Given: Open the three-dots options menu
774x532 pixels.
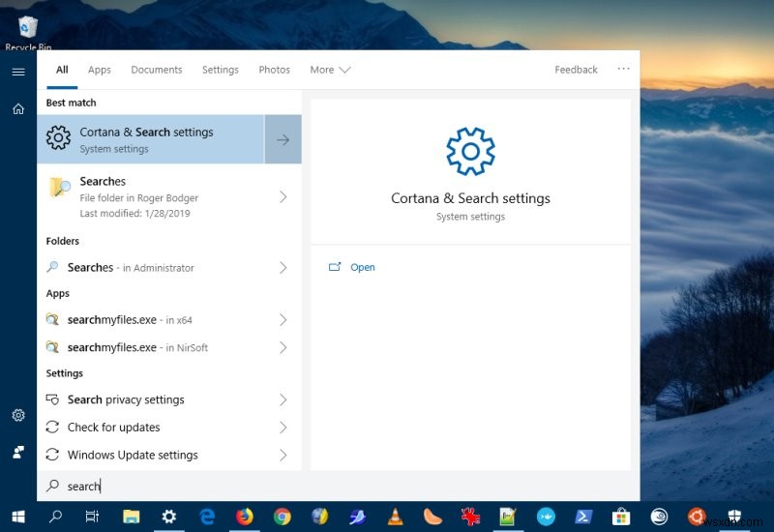Looking at the screenshot, I should [623, 69].
